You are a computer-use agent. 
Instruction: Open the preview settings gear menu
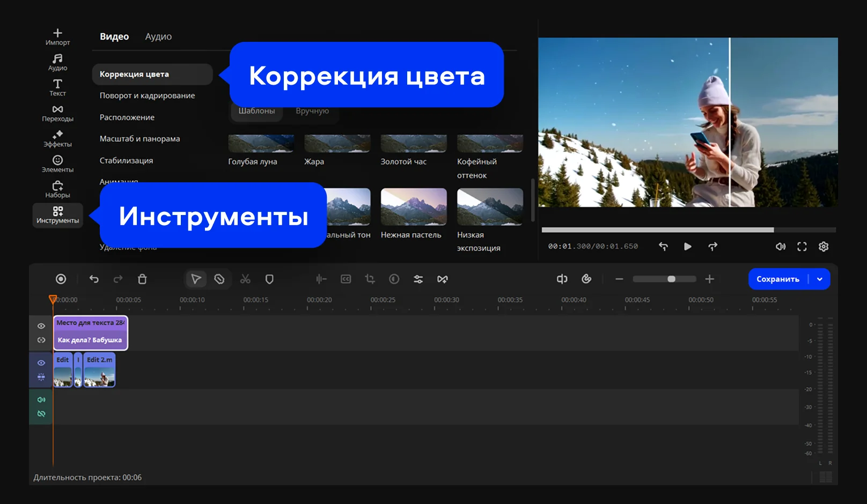point(824,247)
